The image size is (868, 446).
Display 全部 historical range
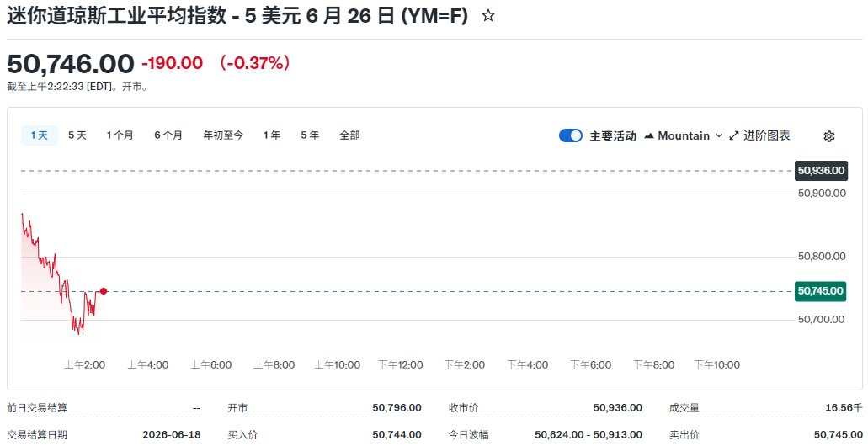click(x=349, y=135)
